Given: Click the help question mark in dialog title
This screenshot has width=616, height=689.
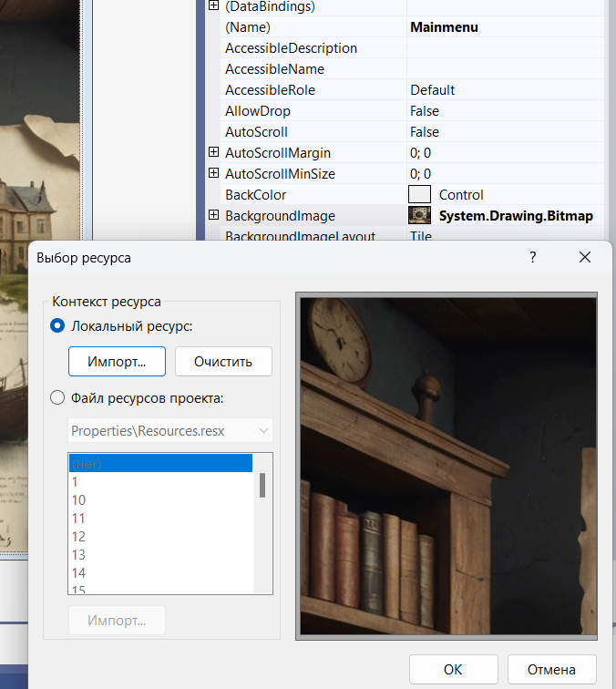Looking at the screenshot, I should point(533,258).
